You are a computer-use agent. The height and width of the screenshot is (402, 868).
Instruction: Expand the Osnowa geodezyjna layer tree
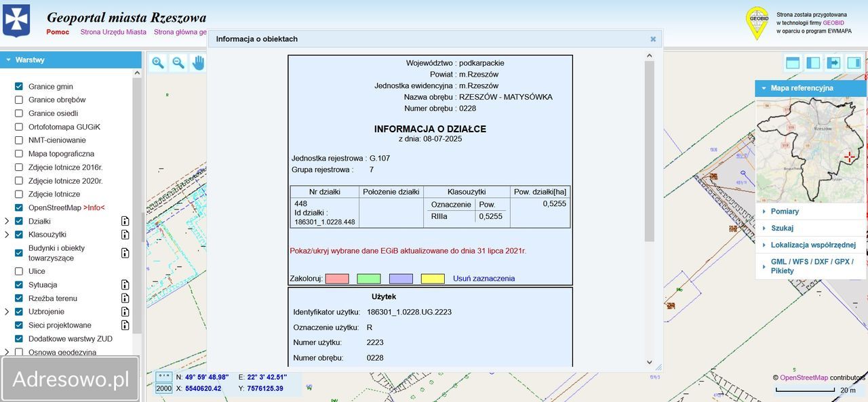[7, 352]
